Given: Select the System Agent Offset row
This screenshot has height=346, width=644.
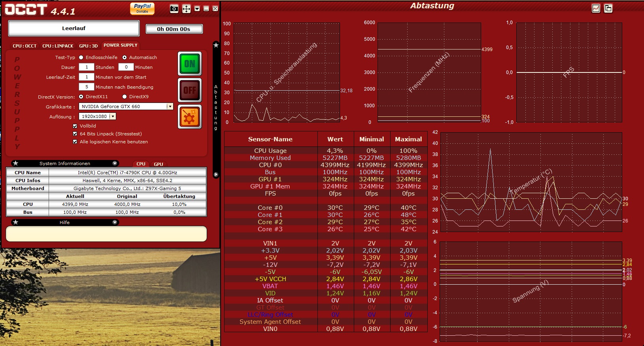Looking at the screenshot, I should [326, 322].
